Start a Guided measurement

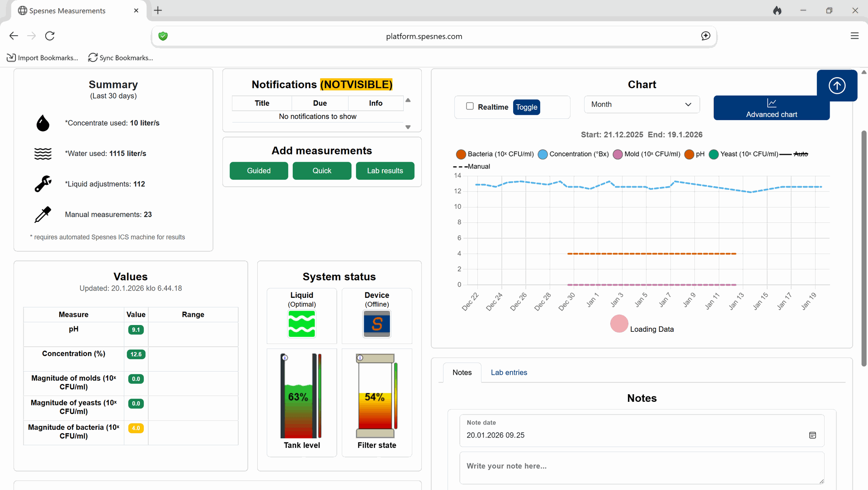coord(259,171)
